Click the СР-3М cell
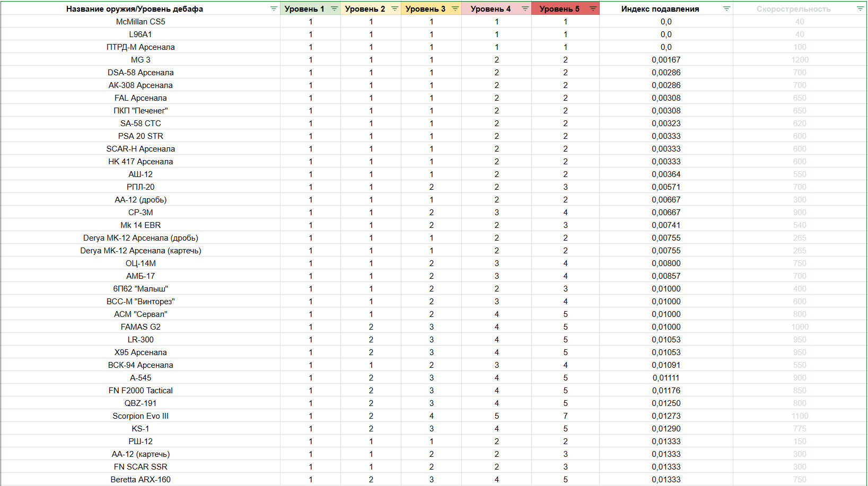Image resolution: width=868 pixels, height=486 pixels. coord(141,213)
